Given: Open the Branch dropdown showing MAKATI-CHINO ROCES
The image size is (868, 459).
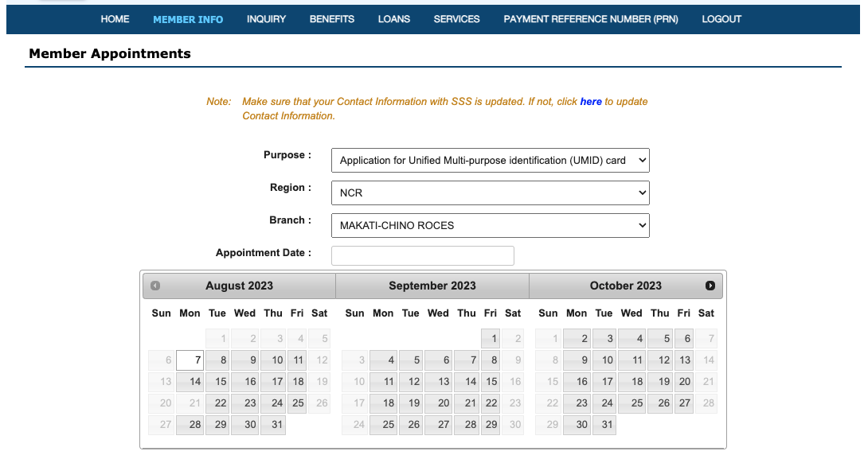Looking at the screenshot, I should [490, 225].
